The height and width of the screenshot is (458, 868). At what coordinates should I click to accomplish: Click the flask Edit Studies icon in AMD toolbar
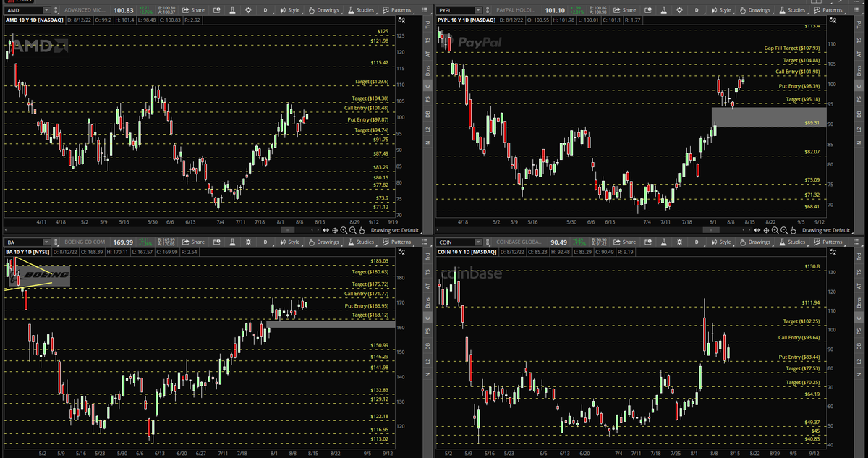[x=233, y=10]
